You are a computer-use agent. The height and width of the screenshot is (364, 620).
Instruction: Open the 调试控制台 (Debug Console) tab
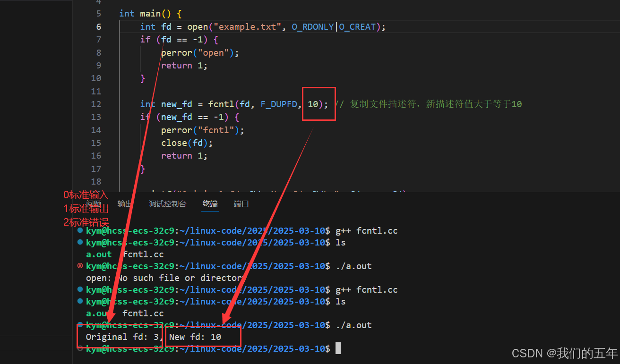pos(167,203)
